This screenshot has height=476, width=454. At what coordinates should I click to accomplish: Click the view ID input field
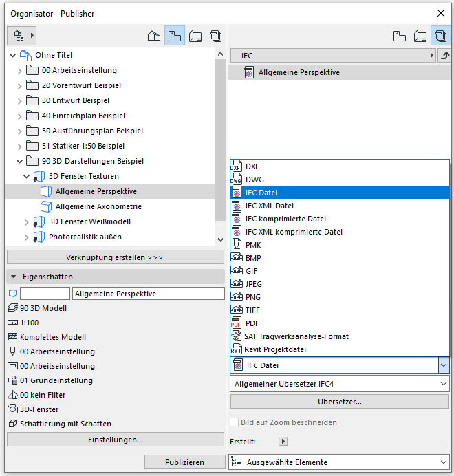pyautogui.click(x=45, y=294)
